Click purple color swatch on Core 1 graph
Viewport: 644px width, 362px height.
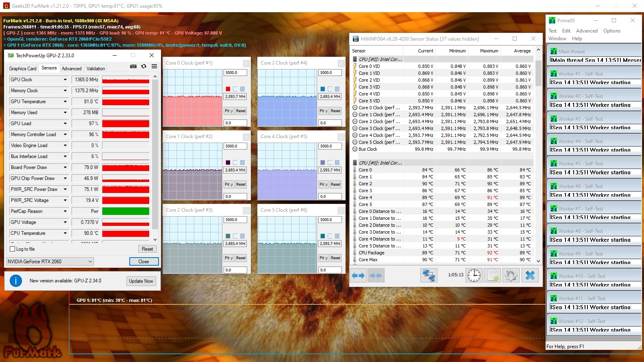click(x=228, y=163)
